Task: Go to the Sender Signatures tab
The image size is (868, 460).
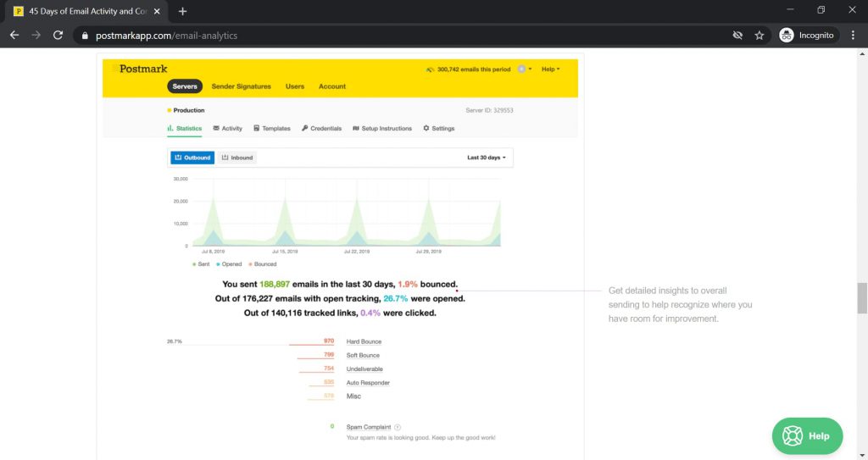Action: tap(241, 86)
